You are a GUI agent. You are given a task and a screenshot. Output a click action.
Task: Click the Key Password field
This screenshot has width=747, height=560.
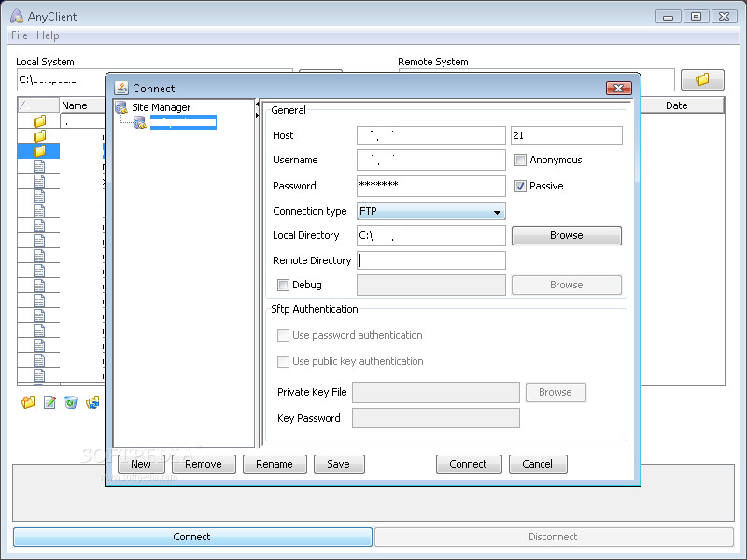coord(436,418)
